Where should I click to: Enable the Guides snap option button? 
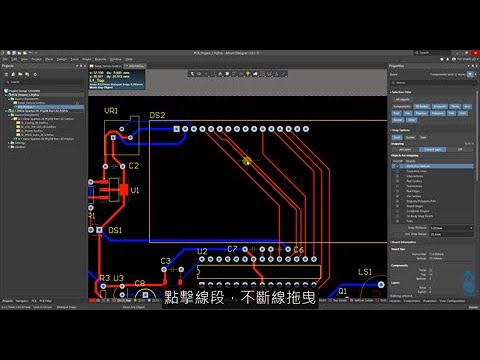pos(410,137)
